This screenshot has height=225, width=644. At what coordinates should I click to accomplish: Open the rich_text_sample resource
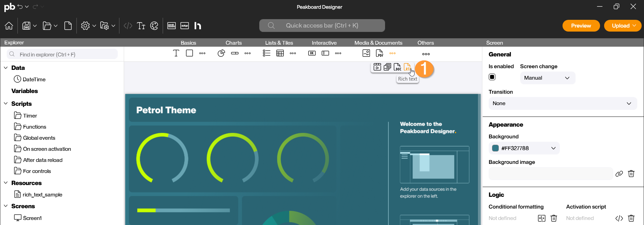42,194
